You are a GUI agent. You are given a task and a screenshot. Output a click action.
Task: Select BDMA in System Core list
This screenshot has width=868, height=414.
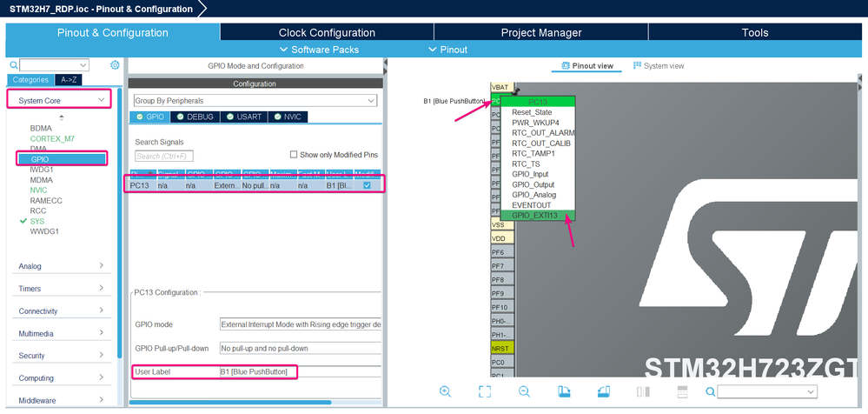point(41,128)
